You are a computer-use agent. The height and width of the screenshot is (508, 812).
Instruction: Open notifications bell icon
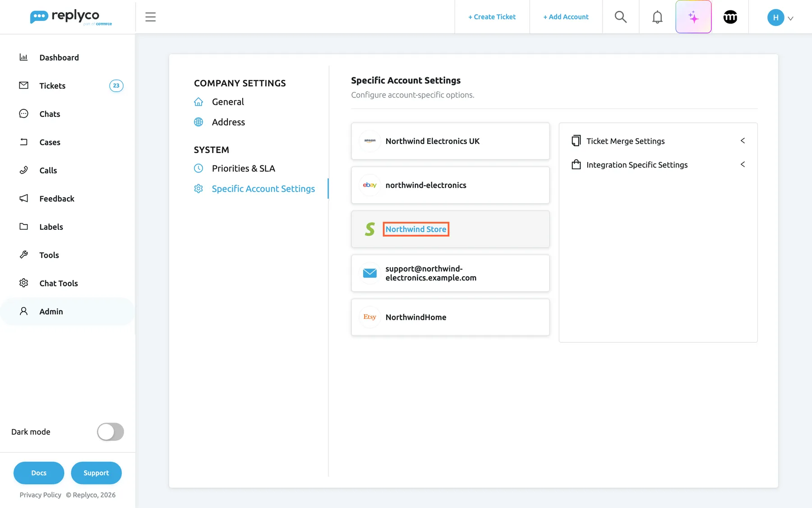tap(657, 17)
